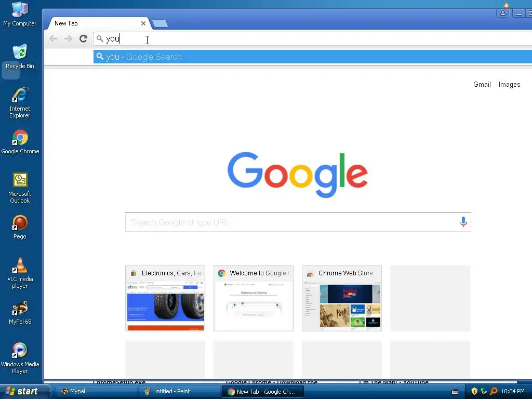Click the magnifier icon in the address bar

coord(99,38)
